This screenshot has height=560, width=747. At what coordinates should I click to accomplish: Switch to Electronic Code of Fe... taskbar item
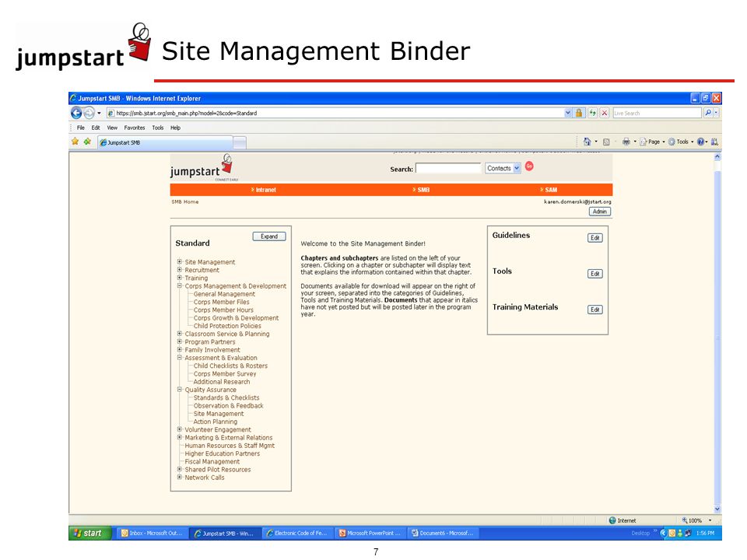tap(296, 534)
